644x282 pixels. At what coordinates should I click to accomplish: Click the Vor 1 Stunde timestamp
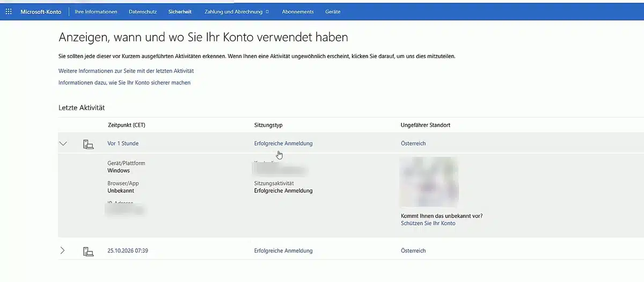pyautogui.click(x=123, y=143)
